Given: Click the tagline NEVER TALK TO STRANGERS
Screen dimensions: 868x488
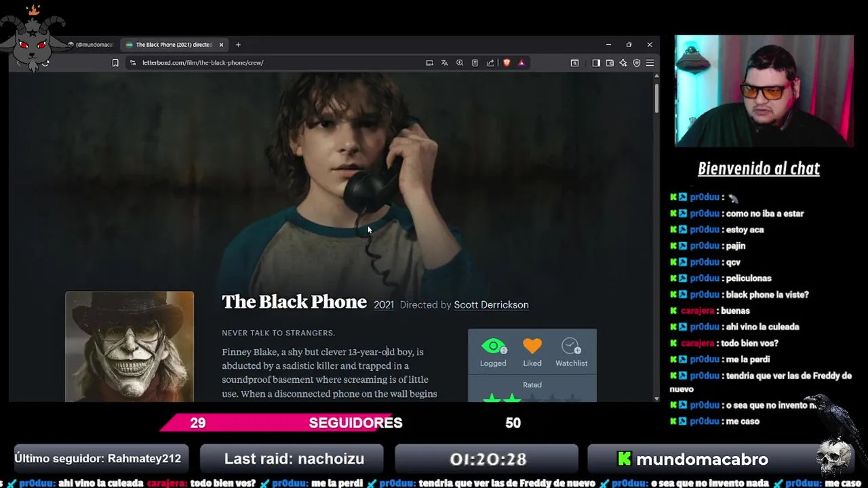Looking at the screenshot, I should [x=278, y=333].
